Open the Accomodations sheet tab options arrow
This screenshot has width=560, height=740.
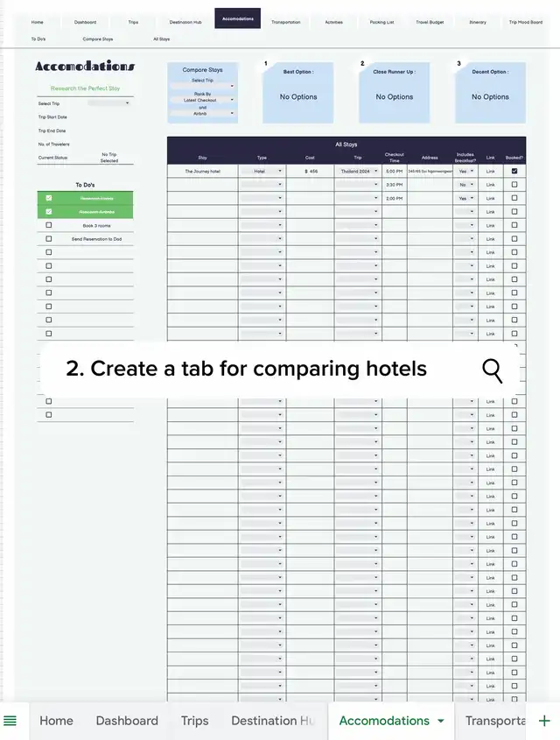441,721
